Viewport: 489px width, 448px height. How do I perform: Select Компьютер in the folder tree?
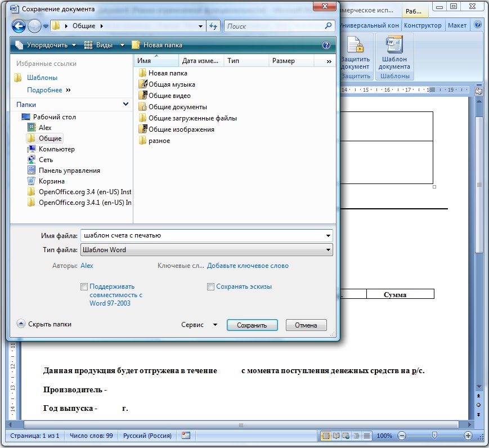click(51, 149)
